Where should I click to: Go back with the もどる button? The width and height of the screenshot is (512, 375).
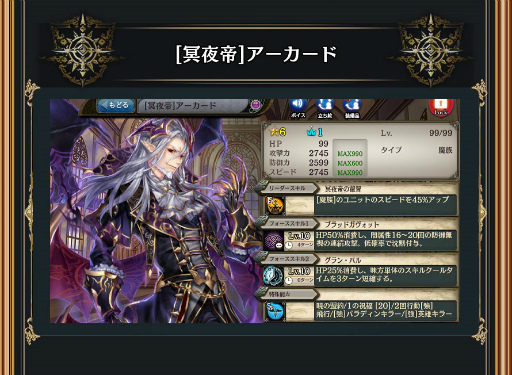click(116, 105)
